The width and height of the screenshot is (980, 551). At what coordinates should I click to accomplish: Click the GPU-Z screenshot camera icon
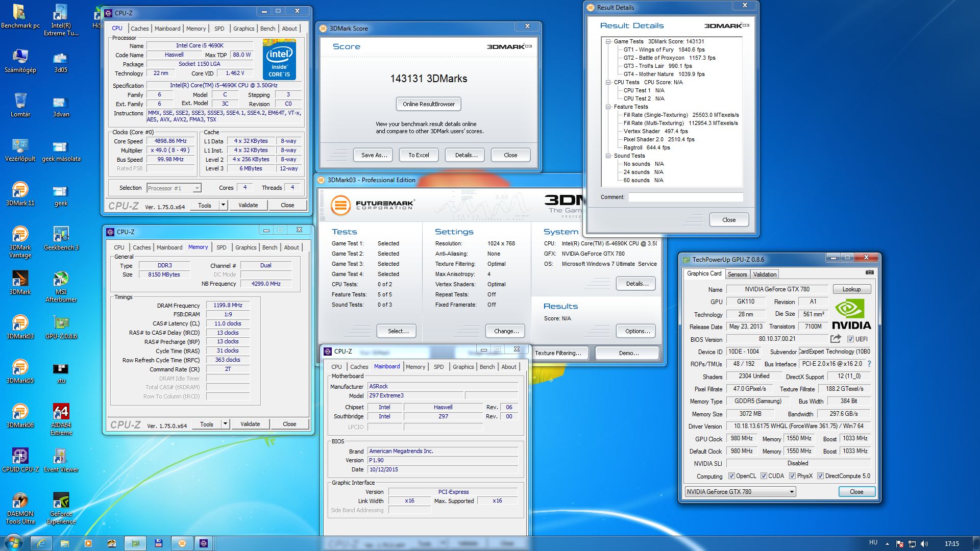click(x=870, y=272)
